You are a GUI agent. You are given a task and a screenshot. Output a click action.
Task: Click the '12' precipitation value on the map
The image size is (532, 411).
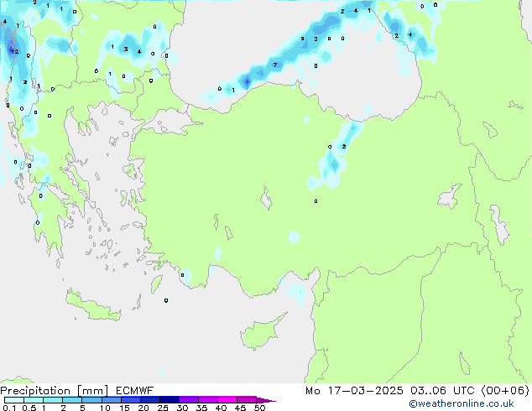tap(14, 51)
